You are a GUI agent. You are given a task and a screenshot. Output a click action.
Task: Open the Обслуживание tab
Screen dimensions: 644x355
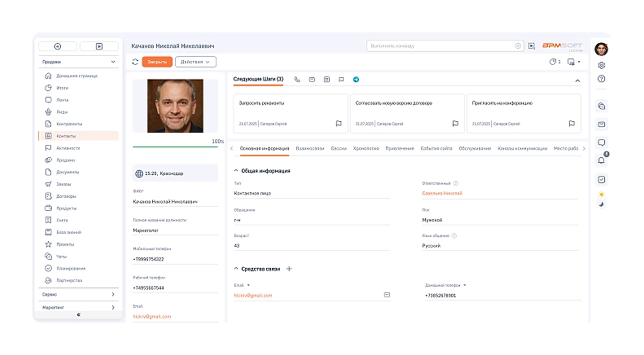[x=475, y=149]
